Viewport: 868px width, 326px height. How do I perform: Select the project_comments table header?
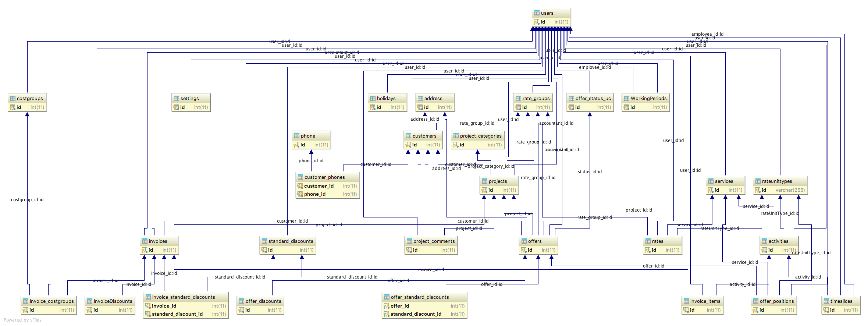coord(431,241)
